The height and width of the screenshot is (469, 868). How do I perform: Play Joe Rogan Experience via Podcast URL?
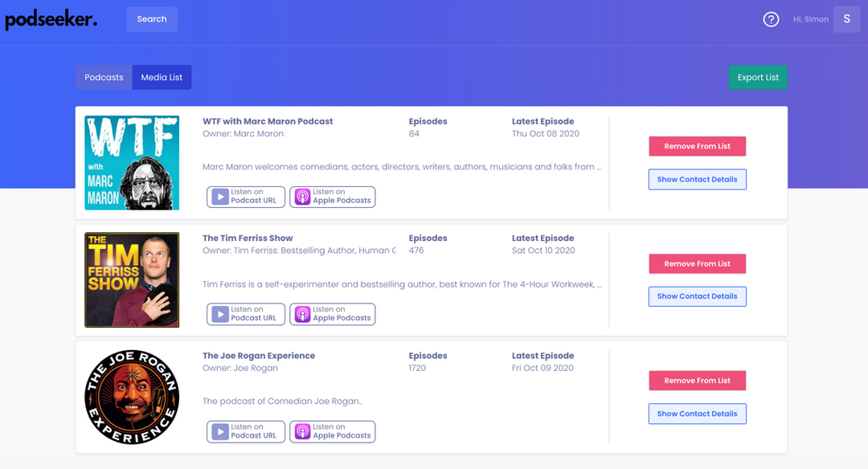[x=246, y=432]
